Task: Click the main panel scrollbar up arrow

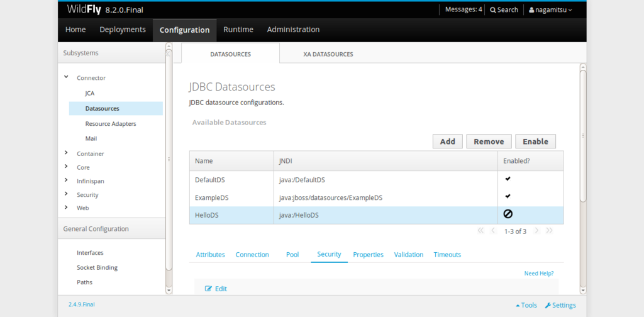Action: pyautogui.click(x=583, y=67)
